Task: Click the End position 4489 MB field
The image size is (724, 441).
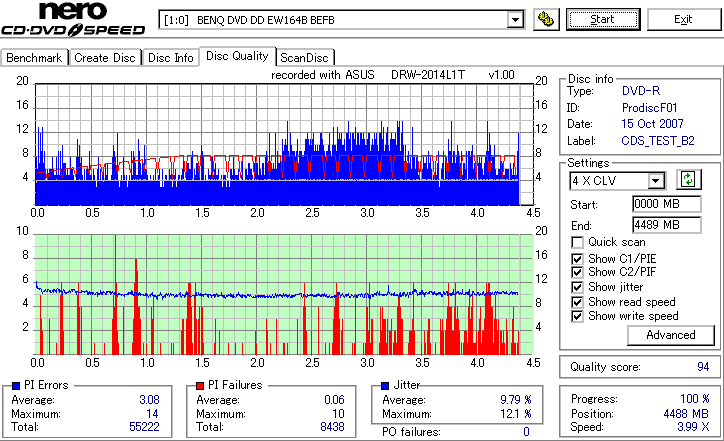Action: (x=666, y=225)
